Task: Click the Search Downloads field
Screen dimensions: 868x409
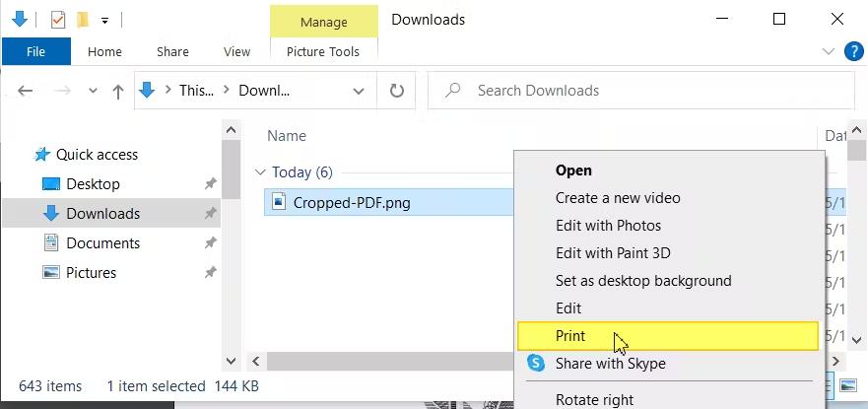Action: (640, 91)
